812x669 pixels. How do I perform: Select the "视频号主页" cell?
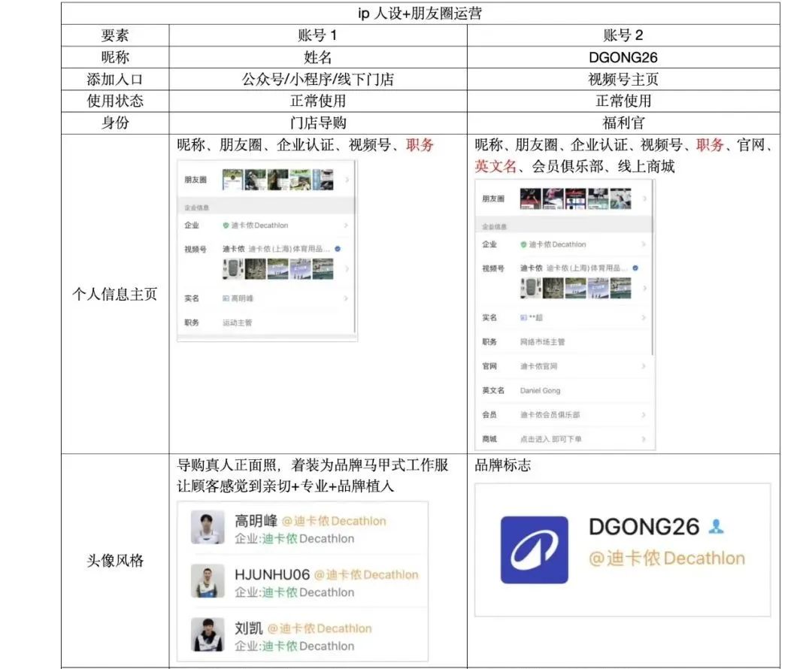pyautogui.click(x=623, y=79)
